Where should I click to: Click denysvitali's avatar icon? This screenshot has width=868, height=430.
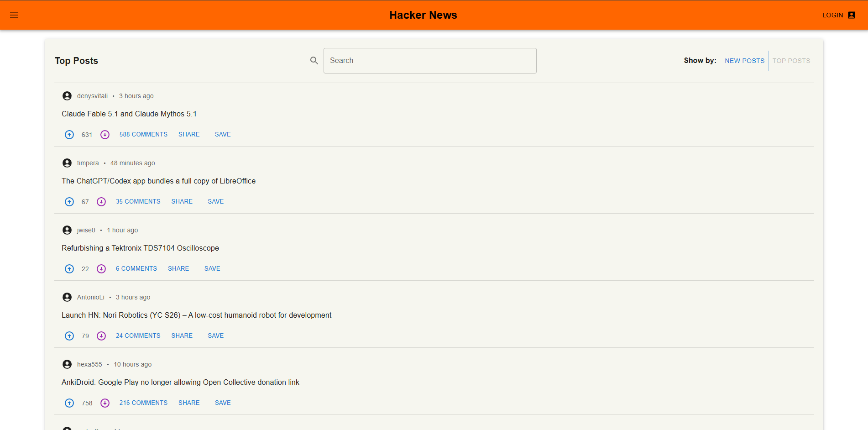(67, 96)
